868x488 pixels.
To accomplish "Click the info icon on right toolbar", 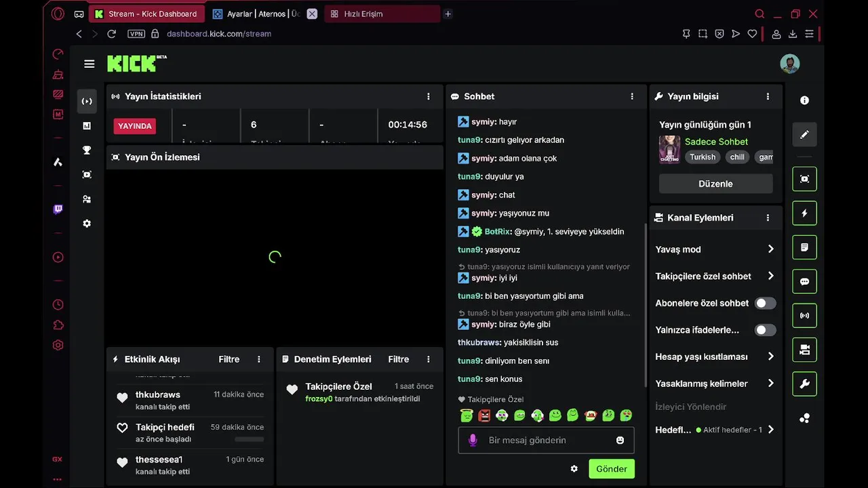I will (x=804, y=100).
